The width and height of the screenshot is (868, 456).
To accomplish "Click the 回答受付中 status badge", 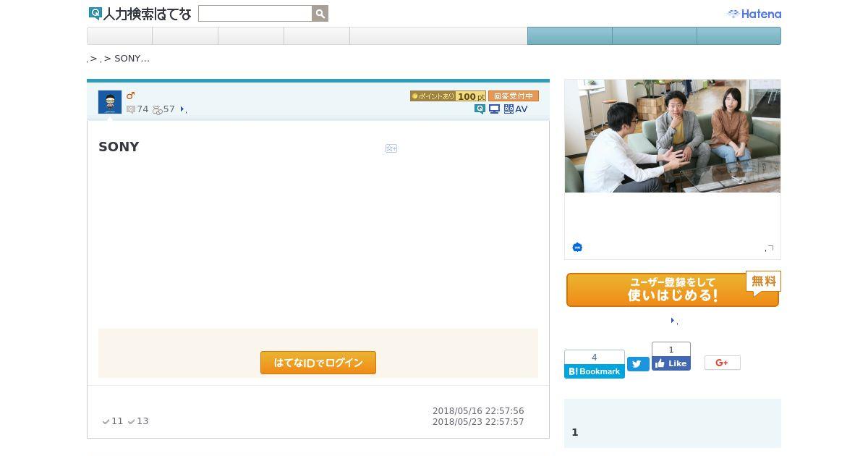I will [514, 96].
